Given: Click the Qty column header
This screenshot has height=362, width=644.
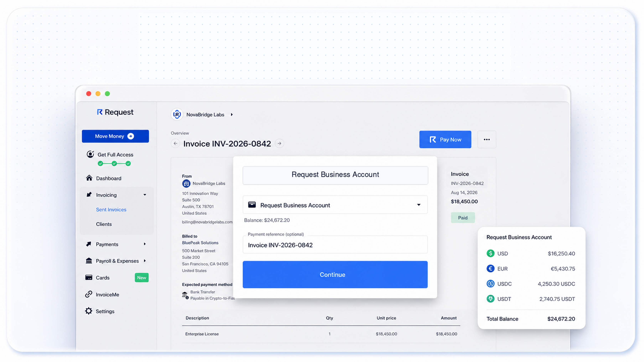Looking at the screenshot, I should click(330, 318).
